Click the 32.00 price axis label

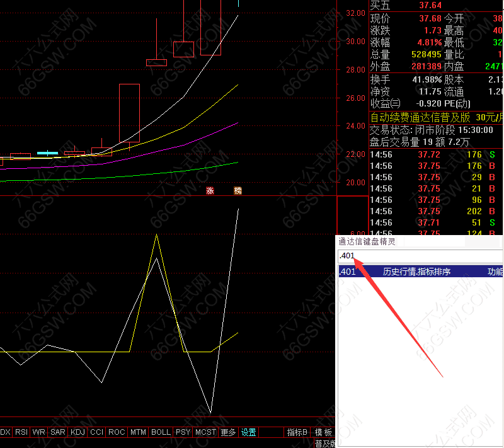tap(355, 13)
